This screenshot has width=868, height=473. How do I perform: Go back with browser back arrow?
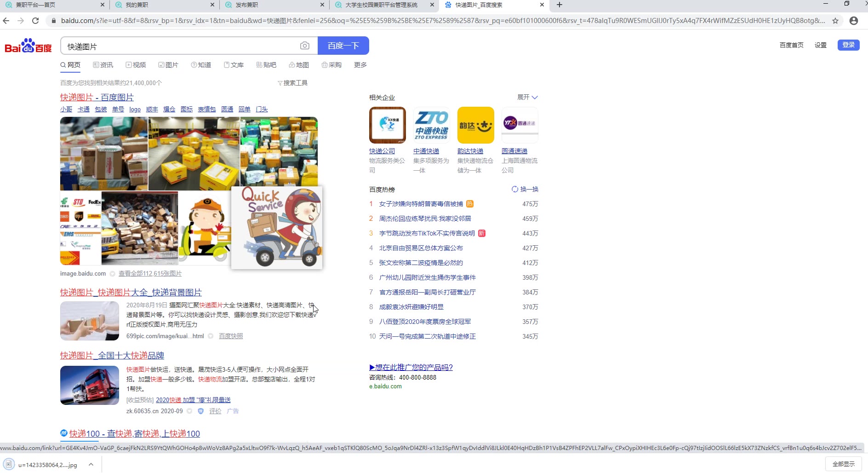tap(6, 21)
